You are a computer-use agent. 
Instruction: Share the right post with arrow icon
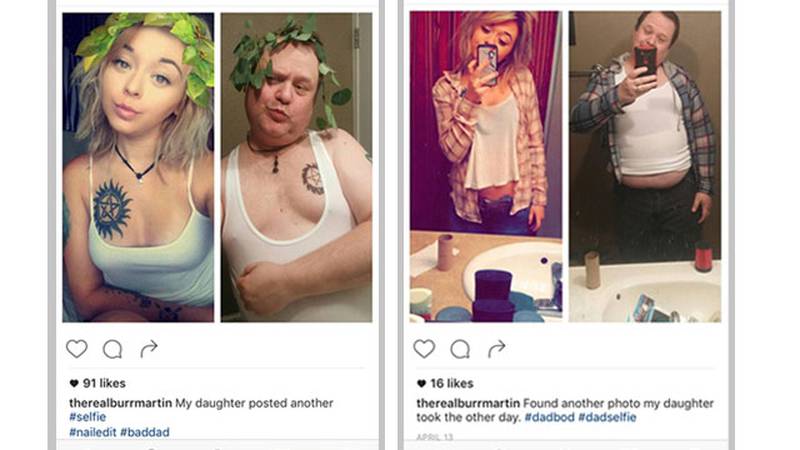click(x=496, y=349)
